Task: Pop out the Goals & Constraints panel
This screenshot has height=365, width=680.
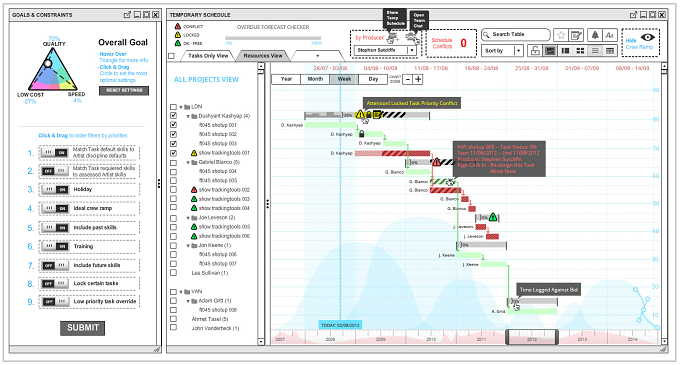Action: (x=127, y=15)
